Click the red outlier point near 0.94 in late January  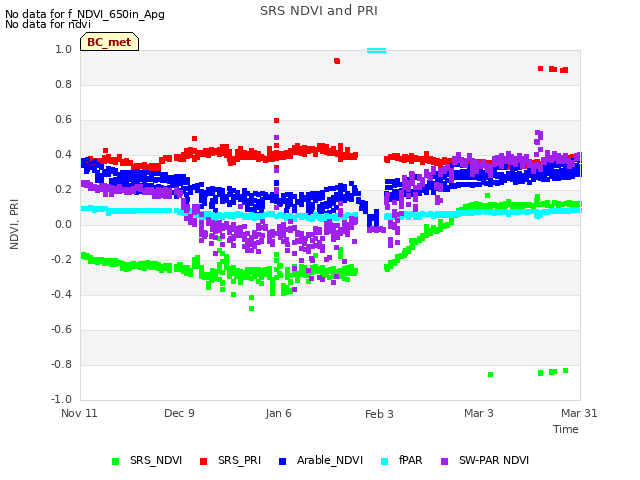337,61
